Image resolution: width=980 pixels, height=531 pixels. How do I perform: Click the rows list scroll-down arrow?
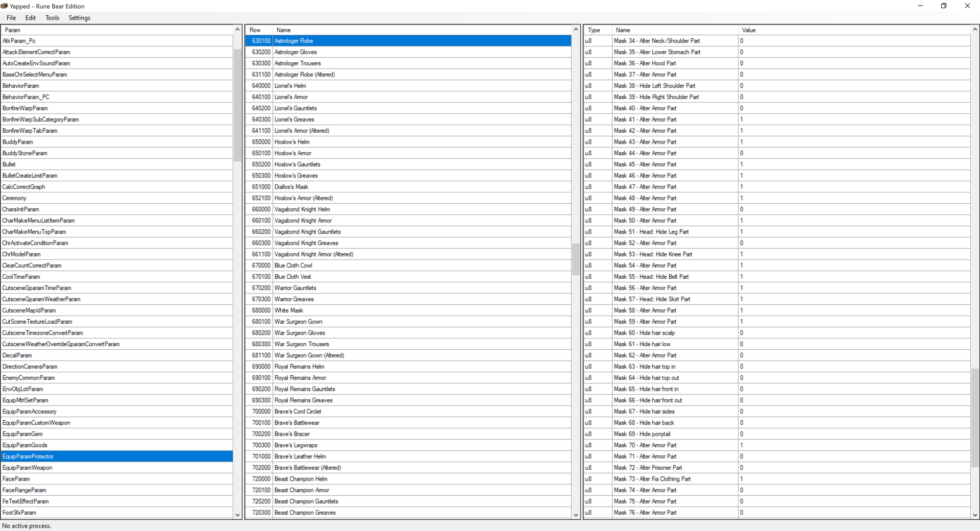pyautogui.click(x=576, y=515)
